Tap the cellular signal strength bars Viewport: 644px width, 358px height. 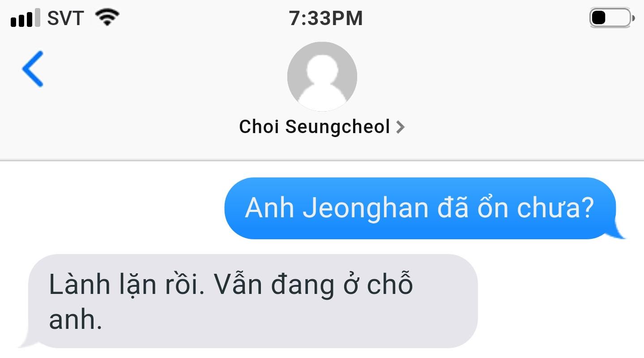25,18
